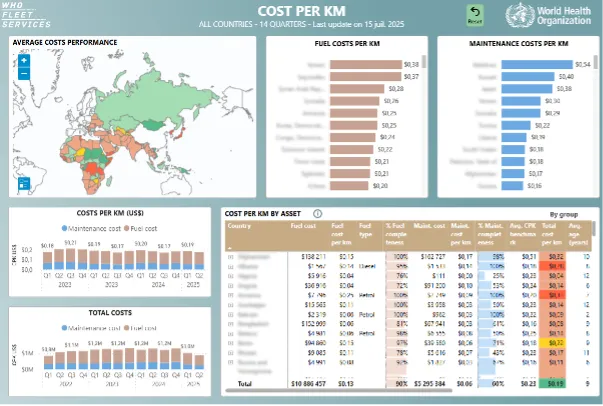The height and width of the screenshot is (406, 603).
Task: Expand the table row with fuel cost $138 211
Action: (x=231, y=256)
